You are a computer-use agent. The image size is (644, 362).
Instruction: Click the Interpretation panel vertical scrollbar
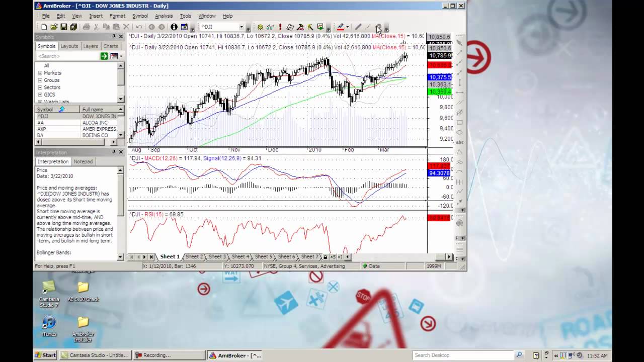pos(120,213)
